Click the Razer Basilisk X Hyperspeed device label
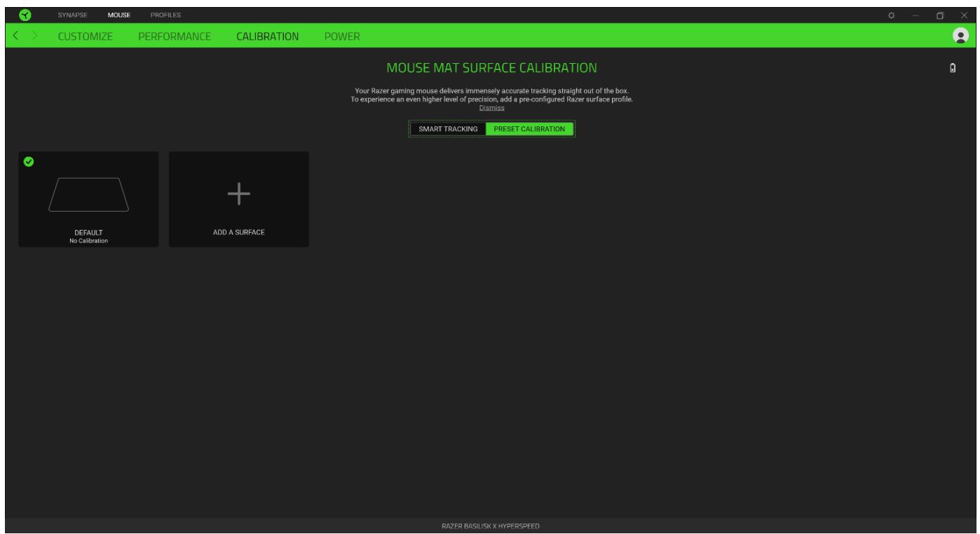This screenshot has height=534, width=980. pyautogui.click(x=490, y=526)
